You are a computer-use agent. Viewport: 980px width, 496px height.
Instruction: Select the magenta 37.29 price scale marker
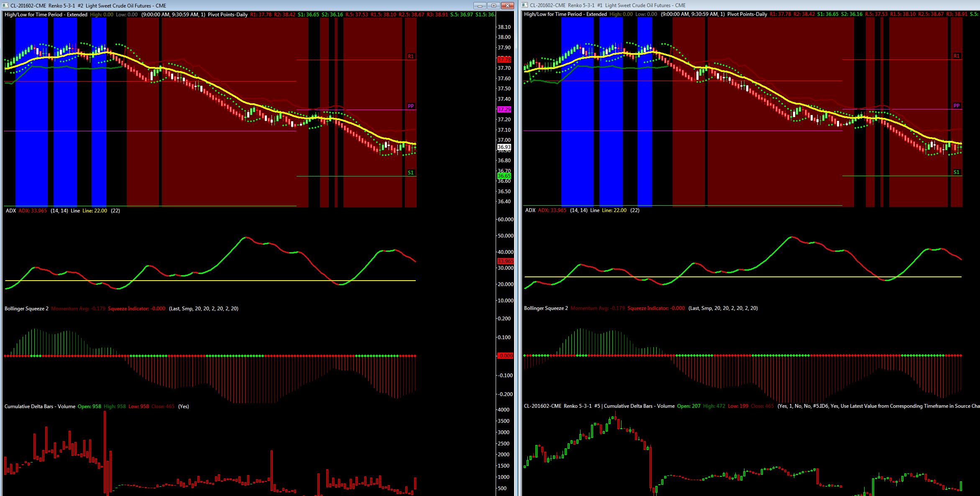click(x=504, y=110)
